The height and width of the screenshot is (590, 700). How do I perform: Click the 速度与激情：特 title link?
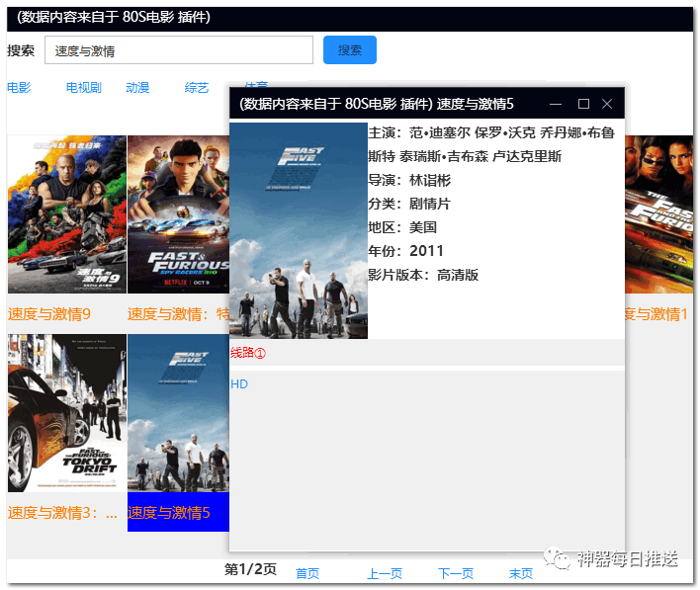tap(178, 314)
